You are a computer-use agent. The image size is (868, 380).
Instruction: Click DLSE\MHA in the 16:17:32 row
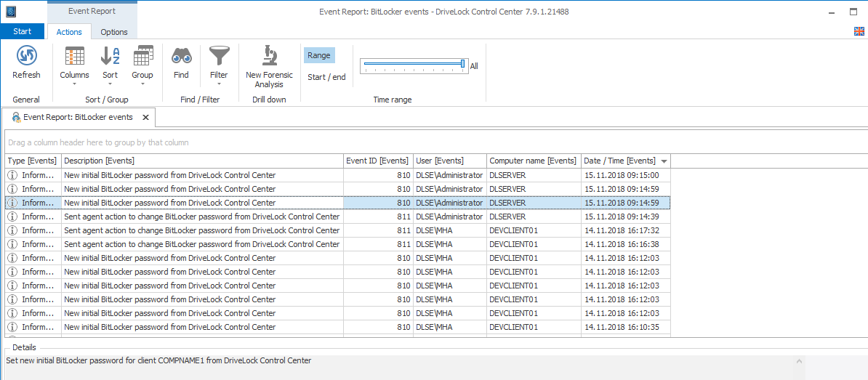[x=449, y=230]
